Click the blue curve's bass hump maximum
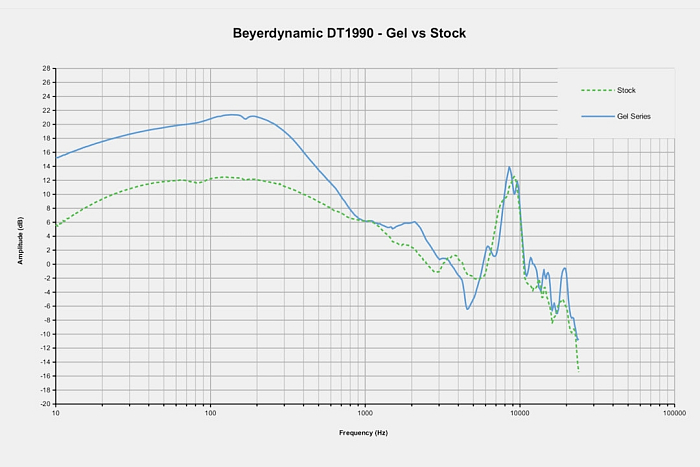The image size is (700, 467). pos(232,114)
